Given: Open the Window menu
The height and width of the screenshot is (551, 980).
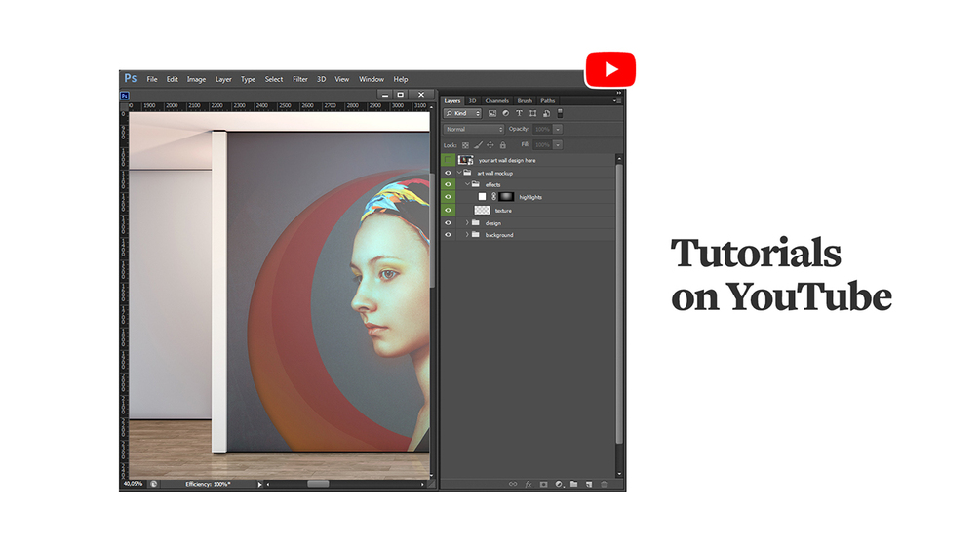Looking at the screenshot, I should (x=372, y=79).
